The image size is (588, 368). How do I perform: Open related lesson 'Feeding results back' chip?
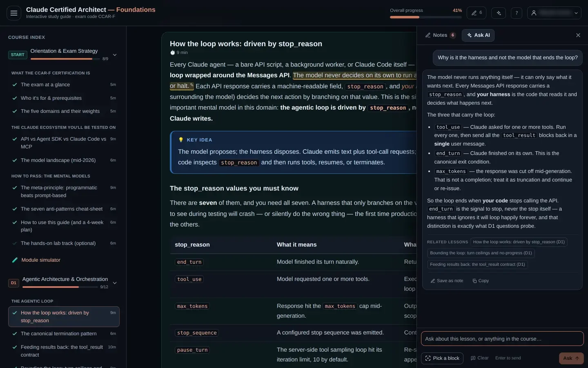[477, 265]
